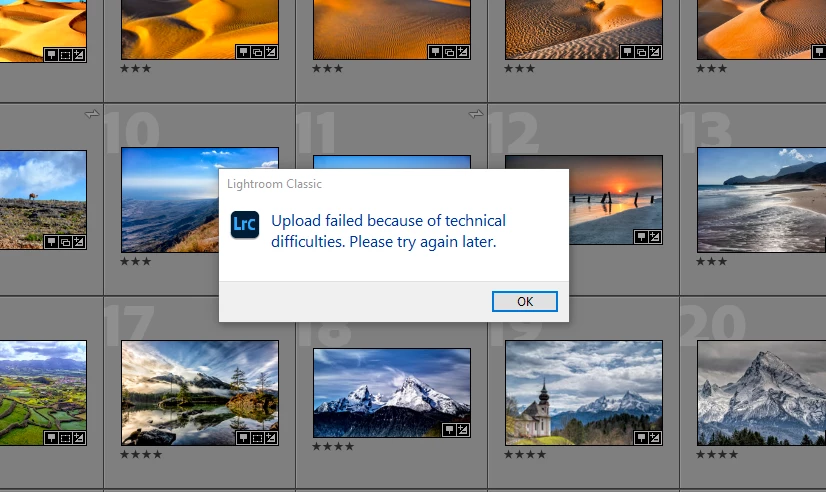Click the keyword badge on the dune photo above cell 12

tap(627, 52)
